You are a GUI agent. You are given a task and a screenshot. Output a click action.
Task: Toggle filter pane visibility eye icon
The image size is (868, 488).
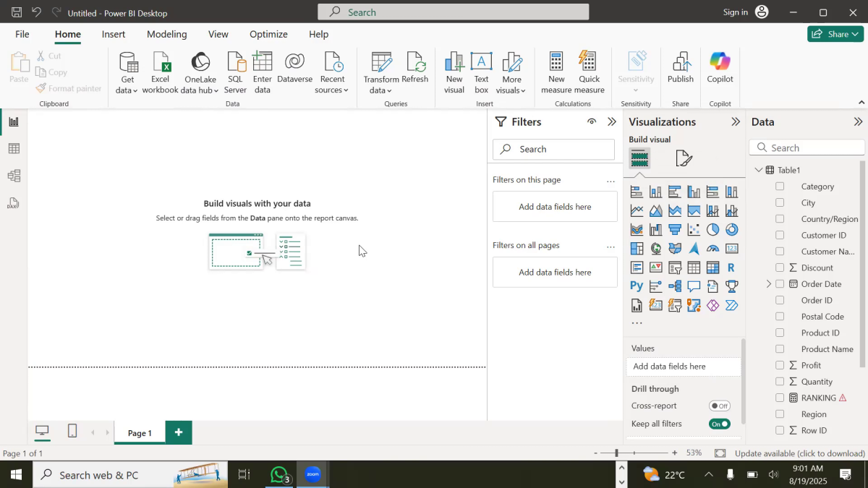[x=592, y=121]
